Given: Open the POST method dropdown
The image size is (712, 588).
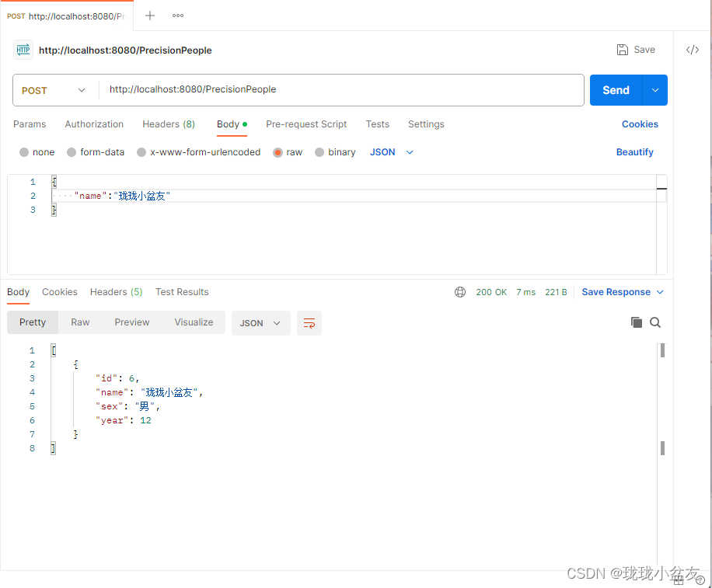Looking at the screenshot, I should click(x=54, y=89).
